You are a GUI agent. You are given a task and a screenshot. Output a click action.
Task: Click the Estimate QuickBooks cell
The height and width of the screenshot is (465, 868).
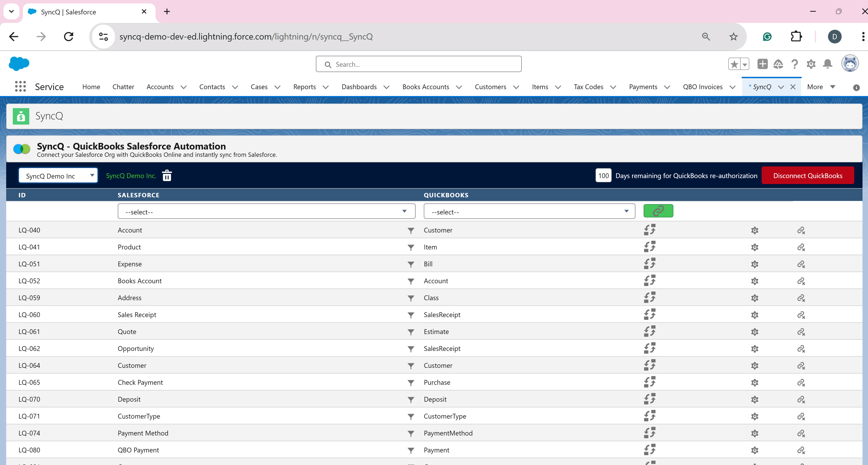pyautogui.click(x=436, y=332)
